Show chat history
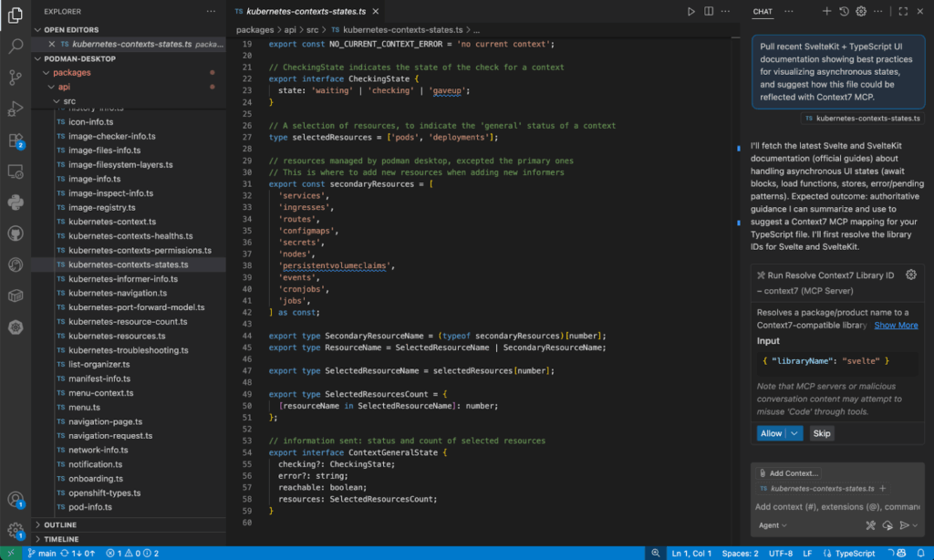This screenshot has height=560, width=934. [845, 11]
